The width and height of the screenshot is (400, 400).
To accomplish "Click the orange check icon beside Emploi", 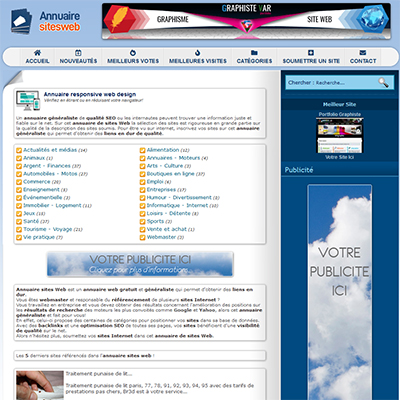I will pyautogui.click(x=143, y=182).
